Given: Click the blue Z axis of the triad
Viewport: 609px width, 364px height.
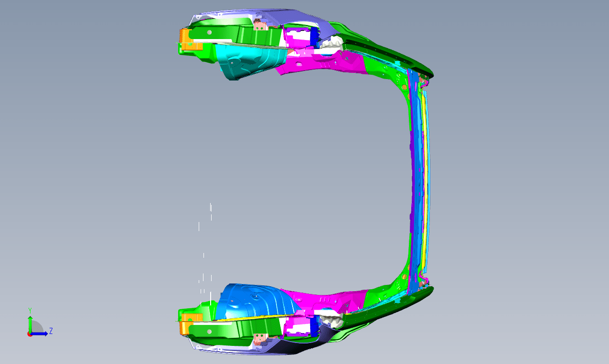Looking at the screenshot, I should (x=40, y=334).
